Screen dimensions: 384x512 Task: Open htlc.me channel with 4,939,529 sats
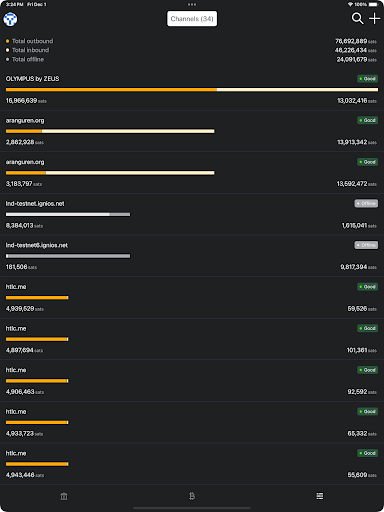coord(192,298)
